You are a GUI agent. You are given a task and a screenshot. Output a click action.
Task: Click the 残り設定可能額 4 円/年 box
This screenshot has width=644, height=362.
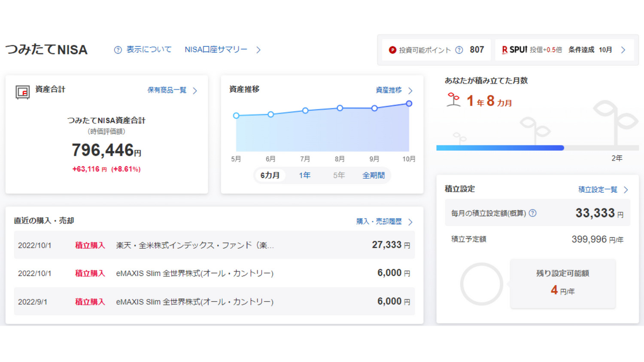tap(563, 283)
